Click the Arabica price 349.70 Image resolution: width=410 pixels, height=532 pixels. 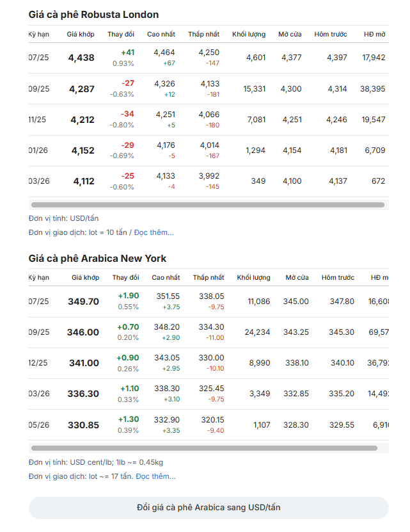pos(83,302)
